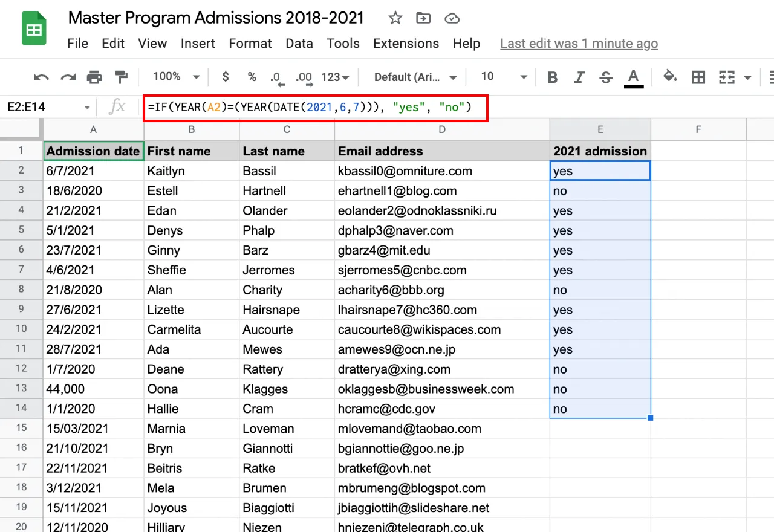Select row 8 header
The image size is (774, 532).
(21, 290)
